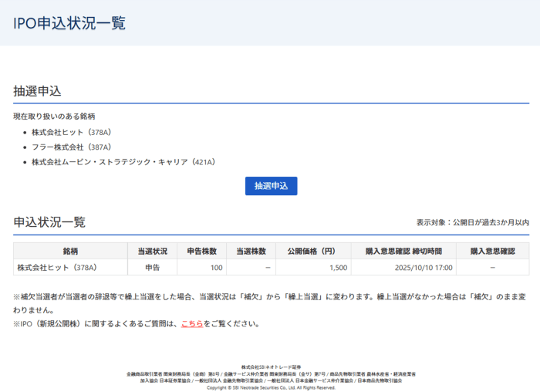540x392 pixels.
Task: Click the 公開価格（円） column header
Action: coord(312,251)
